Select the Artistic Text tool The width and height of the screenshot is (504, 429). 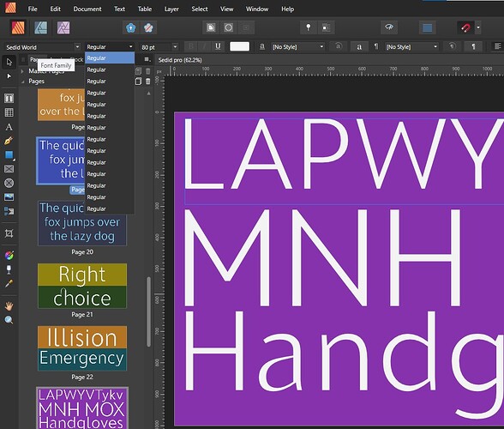click(9, 127)
